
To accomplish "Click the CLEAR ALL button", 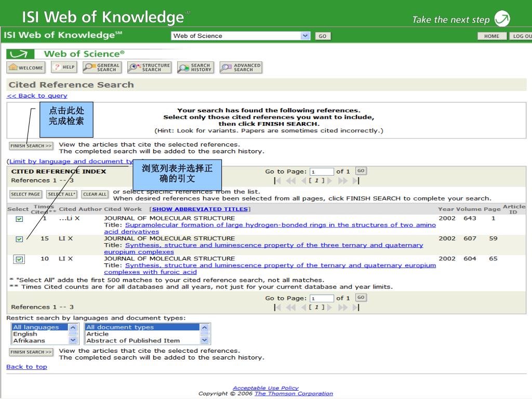I will click(x=95, y=194).
